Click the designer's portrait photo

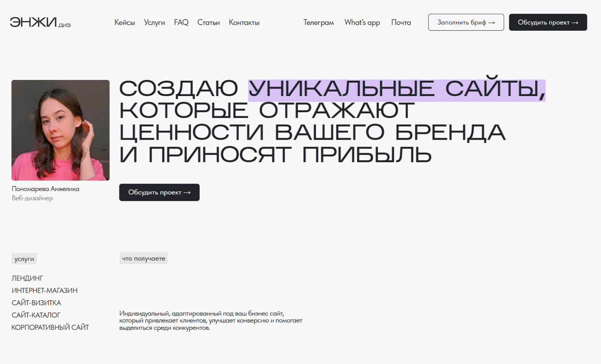pos(60,130)
